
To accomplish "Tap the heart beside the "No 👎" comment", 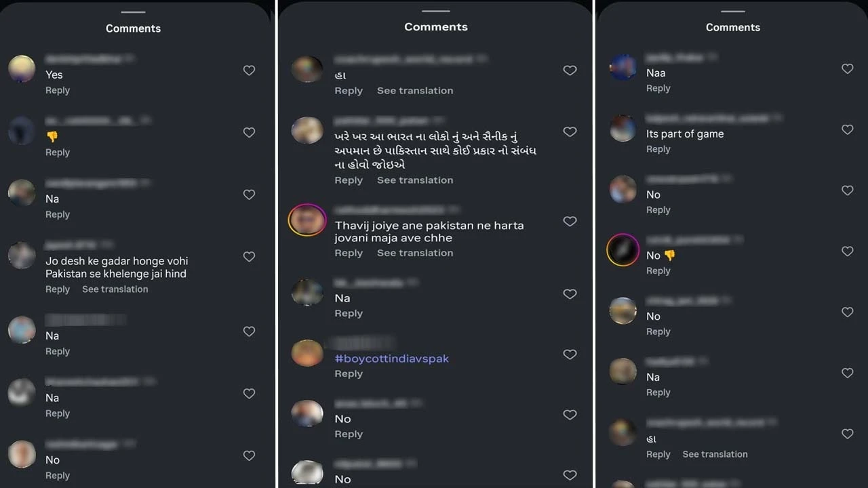I will [847, 251].
